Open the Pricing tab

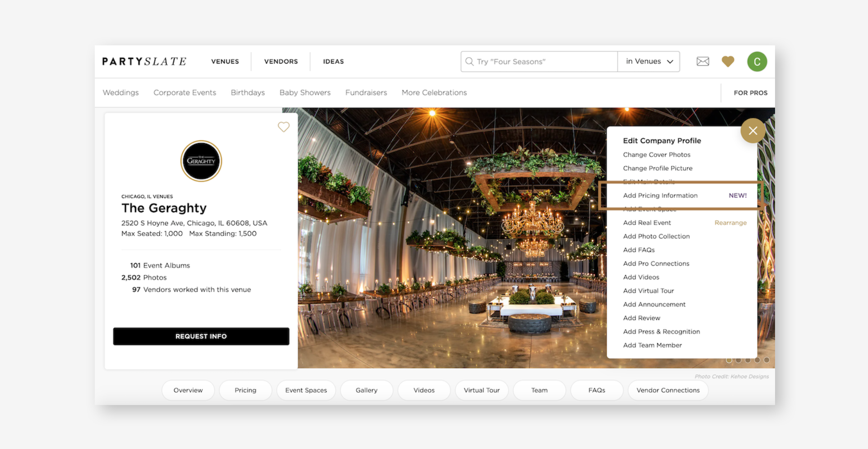[245, 390]
